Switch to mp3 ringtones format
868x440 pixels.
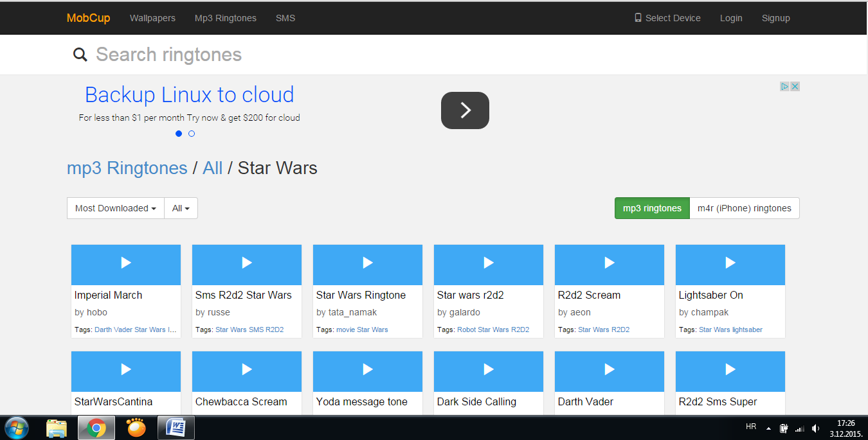652,208
